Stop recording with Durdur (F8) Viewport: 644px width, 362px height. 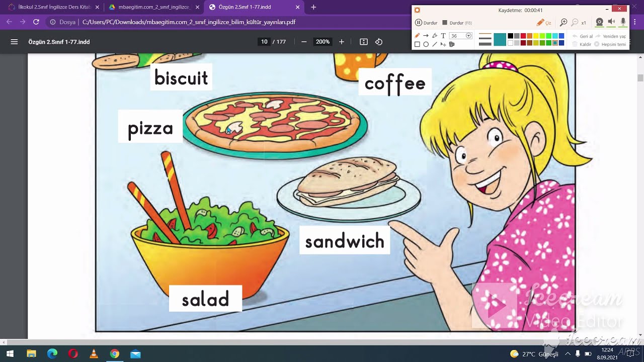coord(457,23)
